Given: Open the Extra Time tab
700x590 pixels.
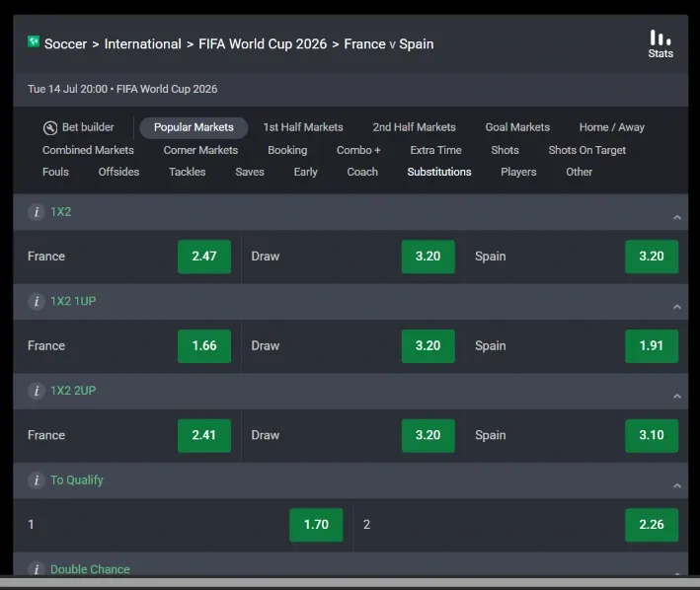Looking at the screenshot, I should point(435,150).
